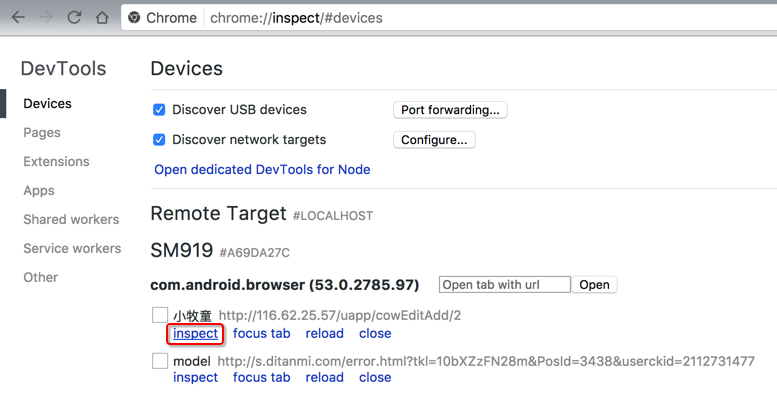Open the Pages section in sidebar
This screenshot has height=416, width=777.
(x=42, y=133)
